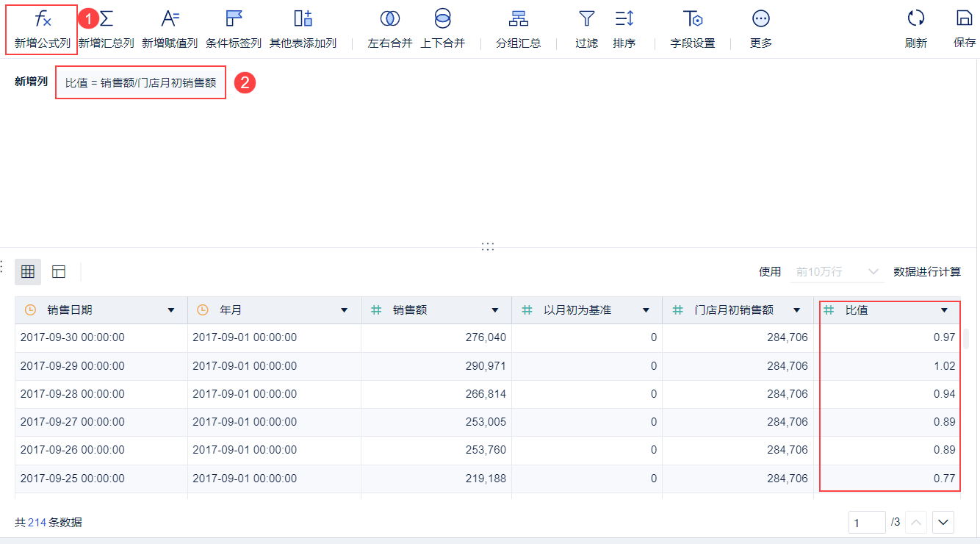Click the page number input field
The height and width of the screenshot is (544, 980).
pos(867,522)
